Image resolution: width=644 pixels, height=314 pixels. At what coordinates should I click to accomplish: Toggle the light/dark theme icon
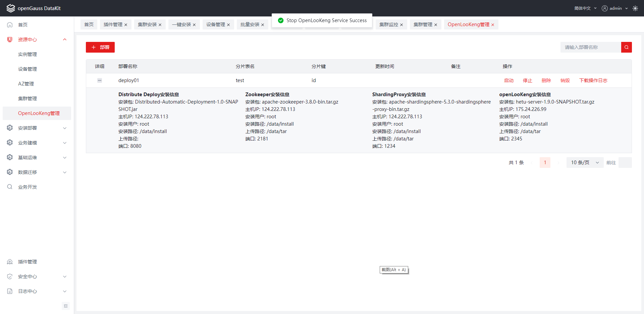635,8
